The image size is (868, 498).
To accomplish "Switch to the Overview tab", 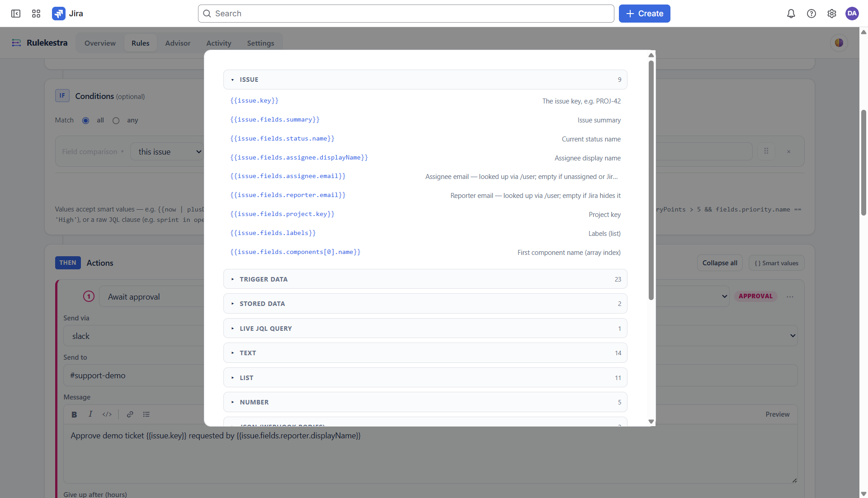I will point(100,43).
